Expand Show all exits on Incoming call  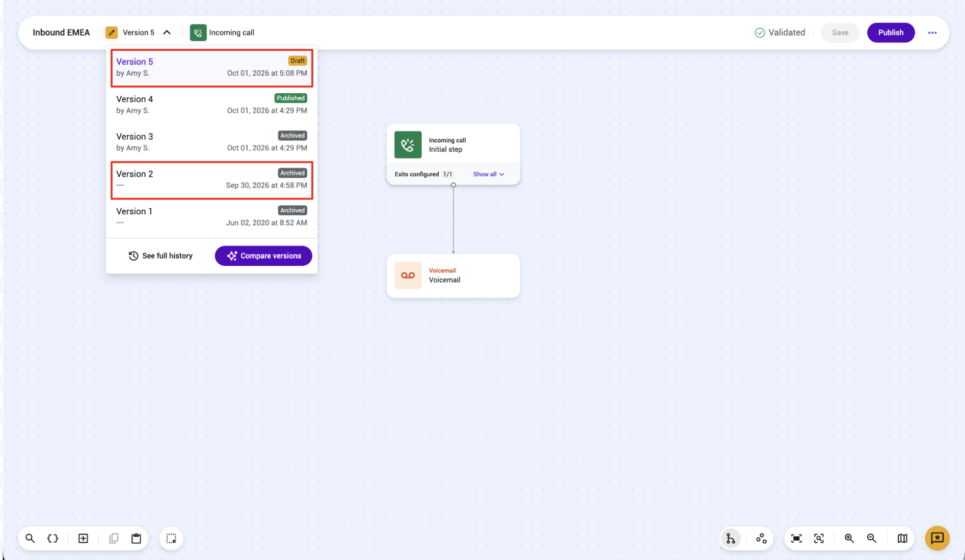click(x=489, y=174)
